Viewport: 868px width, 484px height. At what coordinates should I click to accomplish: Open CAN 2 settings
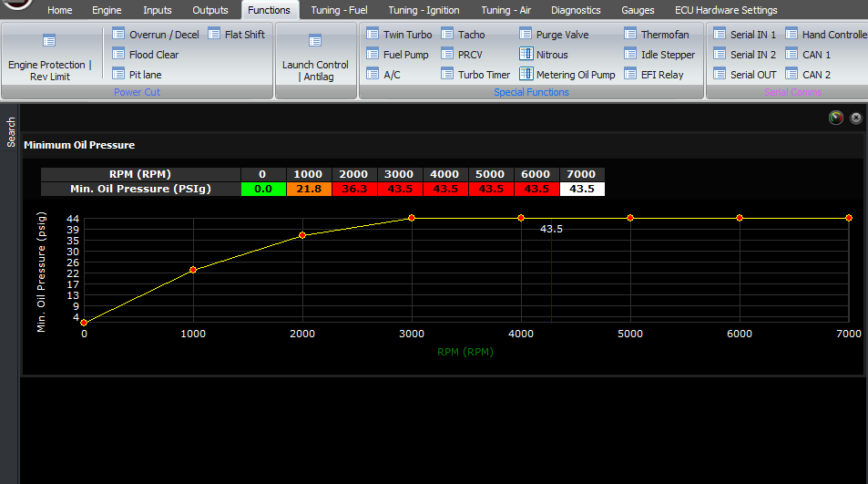(x=808, y=74)
